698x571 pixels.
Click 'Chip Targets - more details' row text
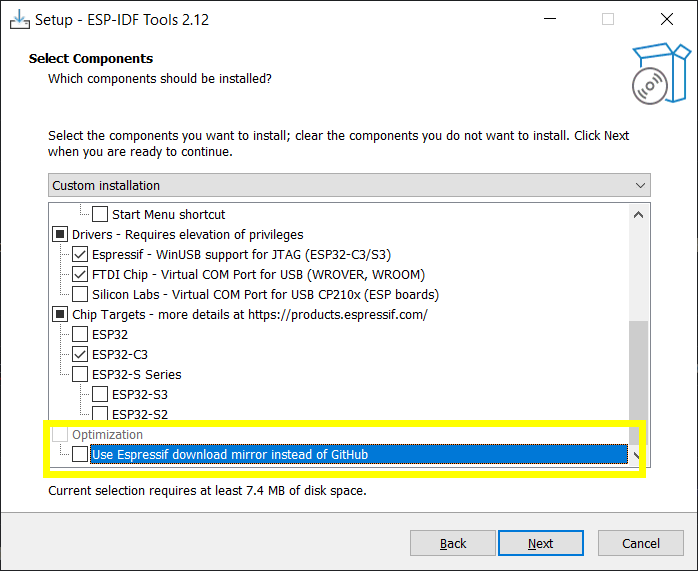coord(250,315)
